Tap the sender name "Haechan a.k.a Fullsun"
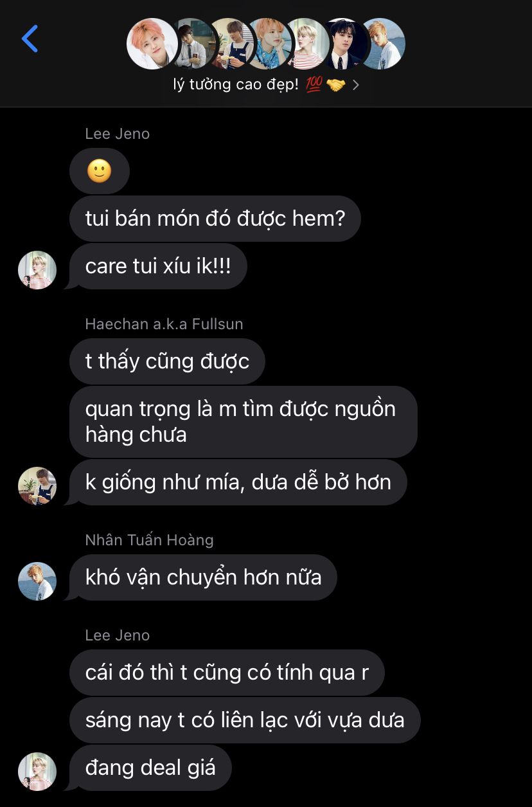532x807 pixels. click(x=164, y=324)
